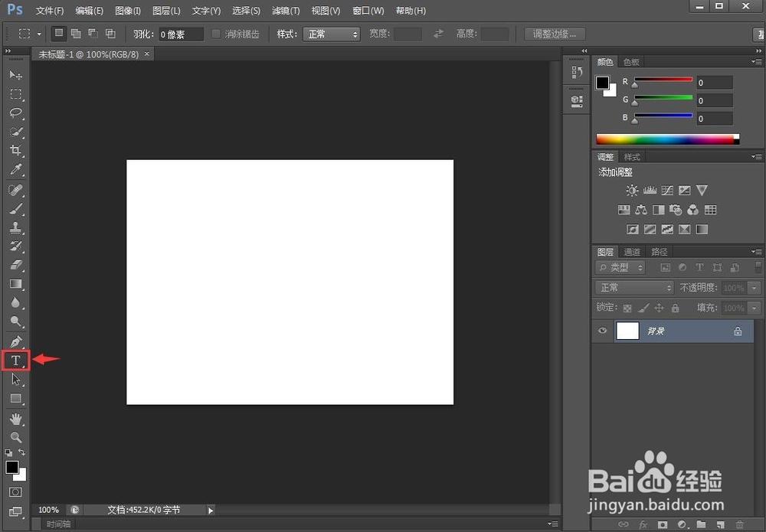Expand status bar info arrow
Screen dimensions: 766x532
[211, 511]
